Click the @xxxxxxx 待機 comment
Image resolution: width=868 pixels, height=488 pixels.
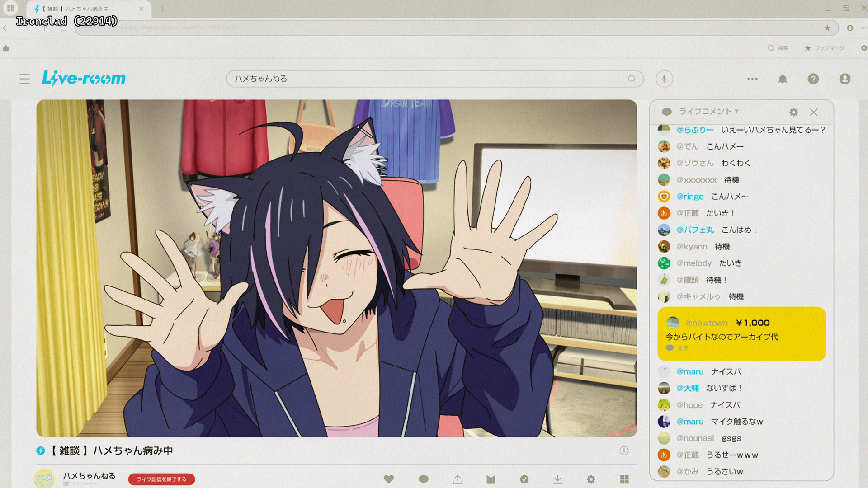pos(698,179)
